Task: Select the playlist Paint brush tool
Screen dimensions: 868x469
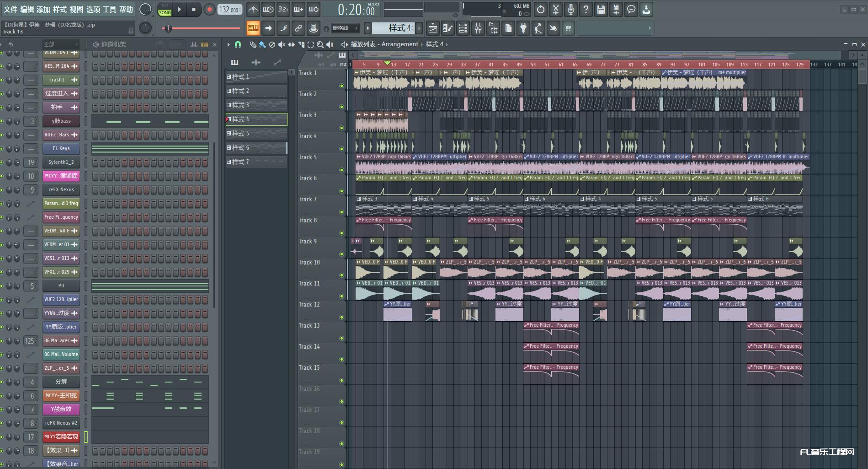Action: pos(262,44)
